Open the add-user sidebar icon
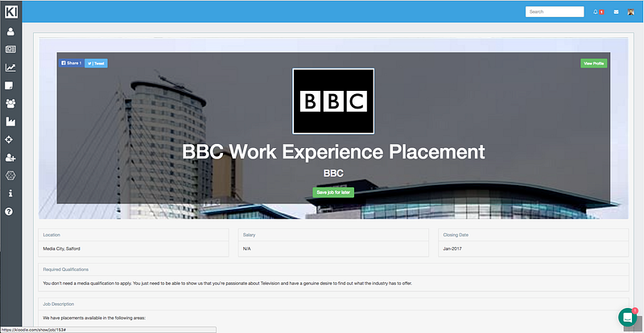The width and height of the screenshot is (644, 333). [10, 158]
